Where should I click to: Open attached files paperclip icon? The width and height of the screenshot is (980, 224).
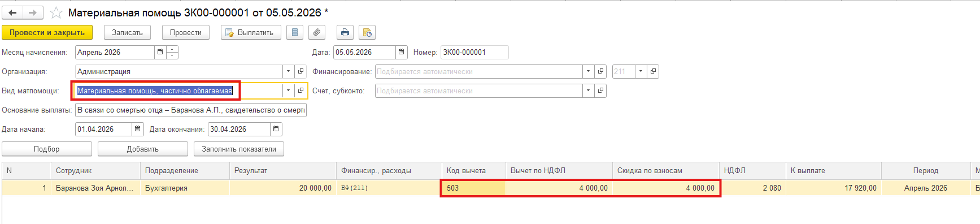click(317, 32)
